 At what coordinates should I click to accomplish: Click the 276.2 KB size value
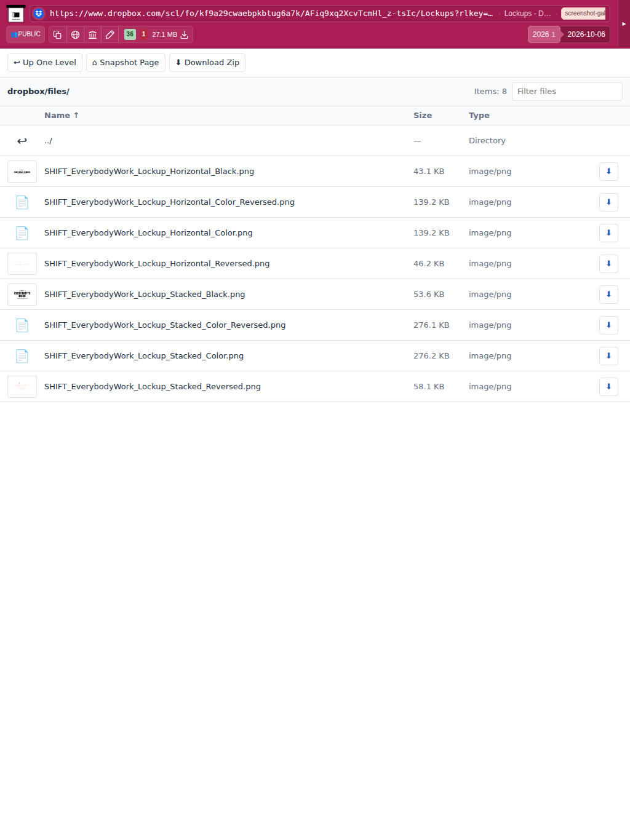(431, 356)
